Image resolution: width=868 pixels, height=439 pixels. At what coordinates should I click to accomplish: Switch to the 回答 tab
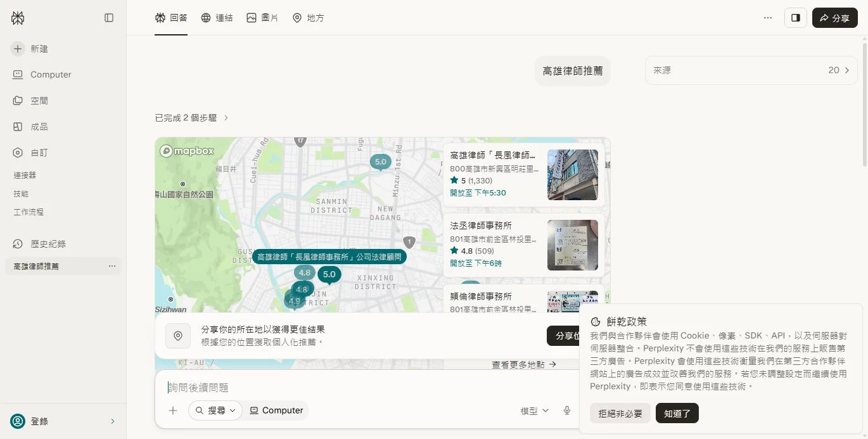pos(171,18)
